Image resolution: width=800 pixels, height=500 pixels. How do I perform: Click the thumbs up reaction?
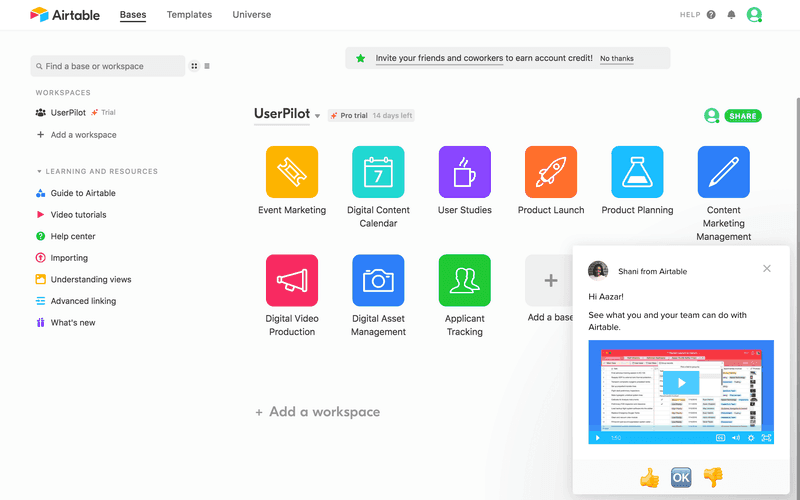point(649,478)
